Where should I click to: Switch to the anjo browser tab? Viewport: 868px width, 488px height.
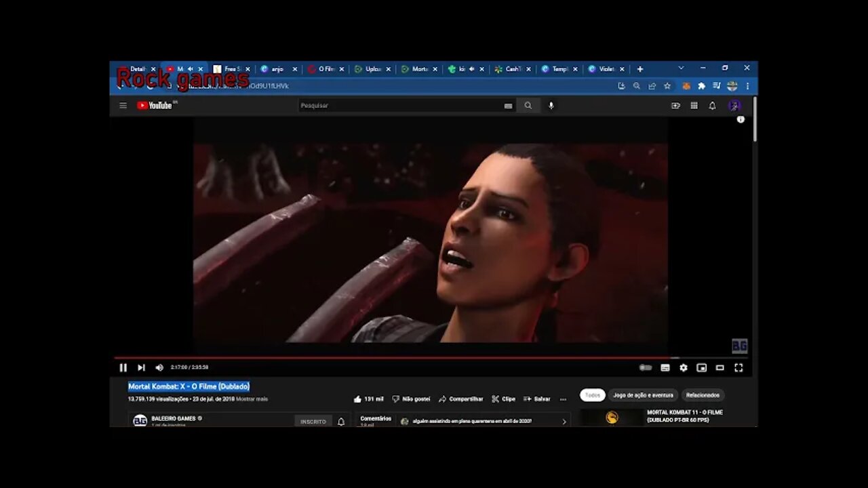pyautogui.click(x=278, y=69)
